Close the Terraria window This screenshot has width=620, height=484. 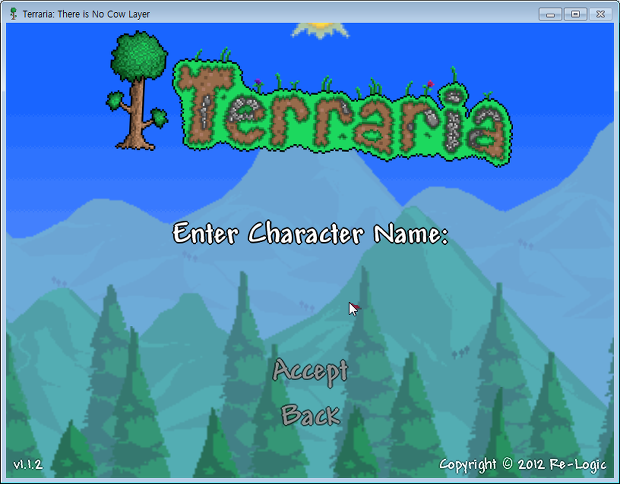point(601,14)
